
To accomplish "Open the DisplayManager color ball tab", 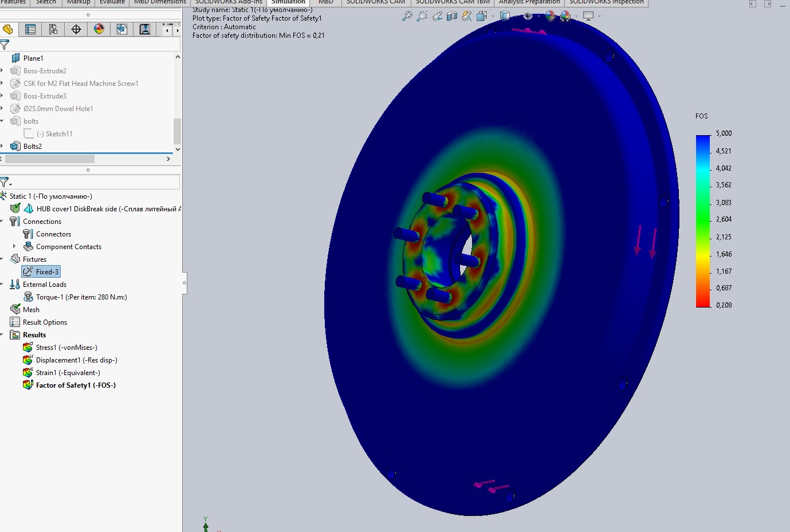I will point(99,29).
